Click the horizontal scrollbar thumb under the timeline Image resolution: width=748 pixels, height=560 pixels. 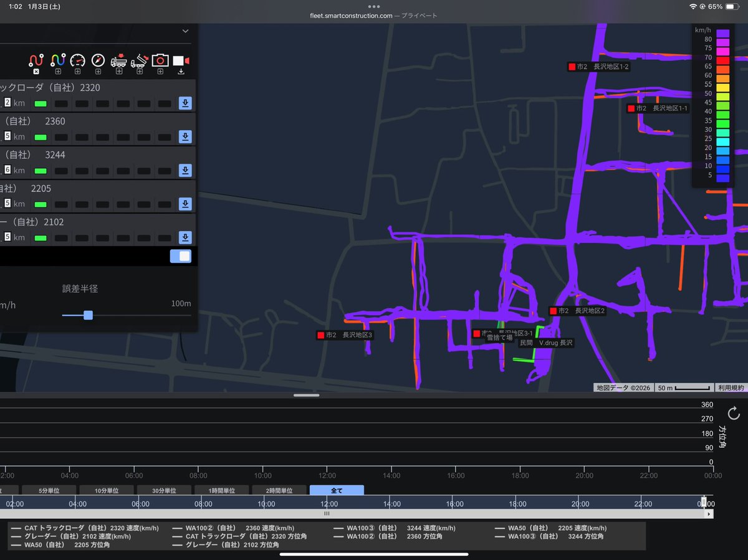coord(326,514)
